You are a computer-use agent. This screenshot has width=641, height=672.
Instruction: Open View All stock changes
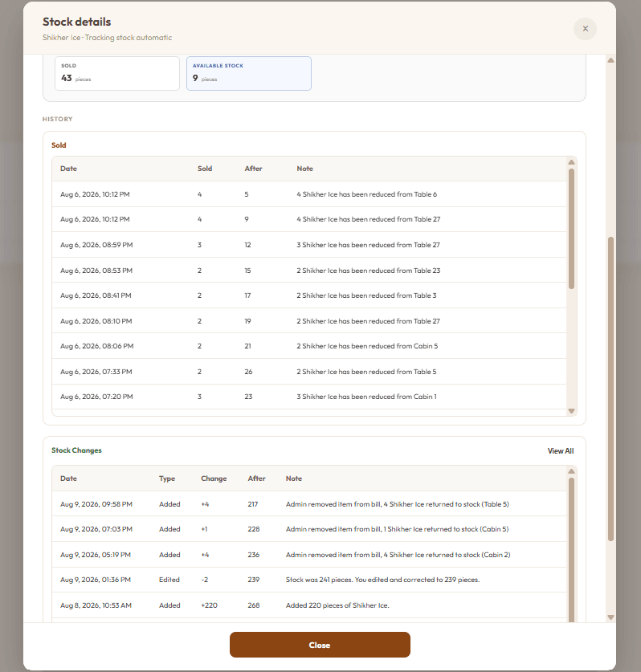[561, 451]
